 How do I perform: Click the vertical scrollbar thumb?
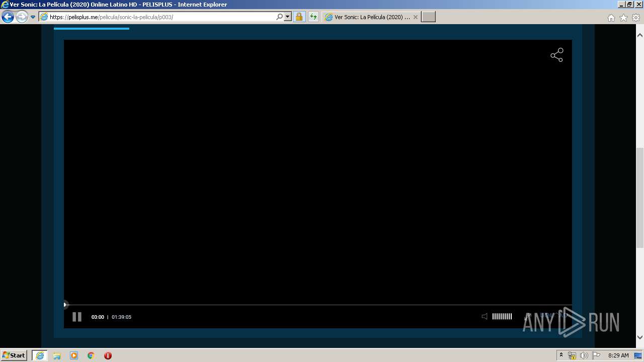[640, 198]
